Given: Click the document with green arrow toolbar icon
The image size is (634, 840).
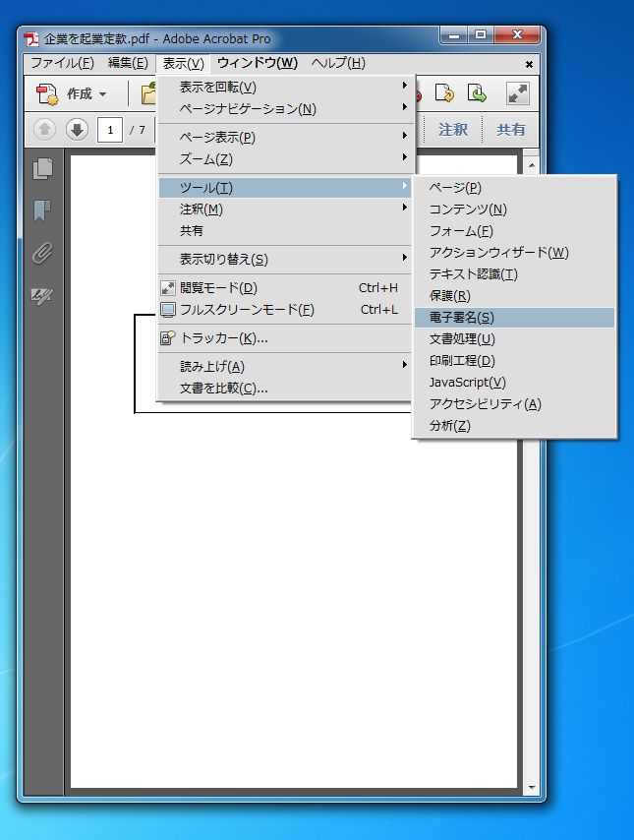Looking at the screenshot, I should [477, 93].
